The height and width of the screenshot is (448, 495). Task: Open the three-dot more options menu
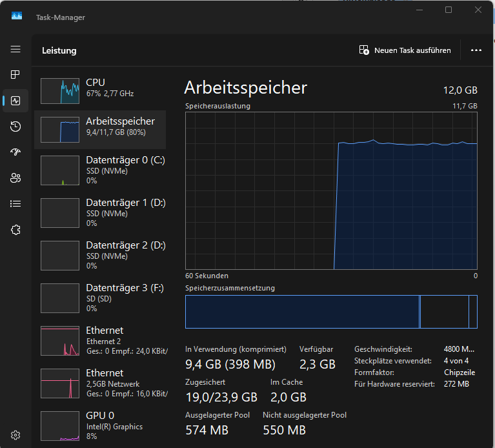pos(476,50)
